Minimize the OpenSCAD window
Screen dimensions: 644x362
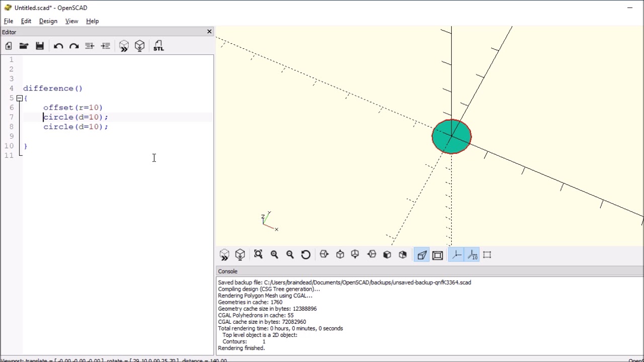pyautogui.click(x=630, y=8)
